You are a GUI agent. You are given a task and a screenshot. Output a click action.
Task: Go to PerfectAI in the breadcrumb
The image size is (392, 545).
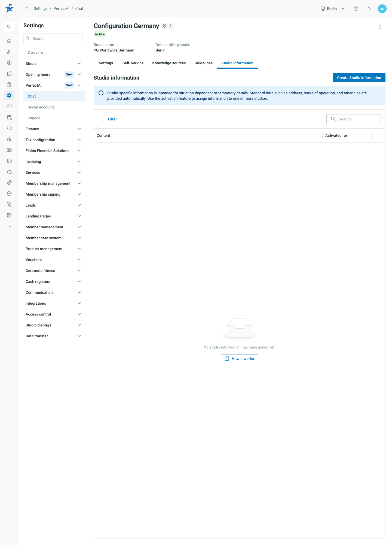[x=62, y=9]
